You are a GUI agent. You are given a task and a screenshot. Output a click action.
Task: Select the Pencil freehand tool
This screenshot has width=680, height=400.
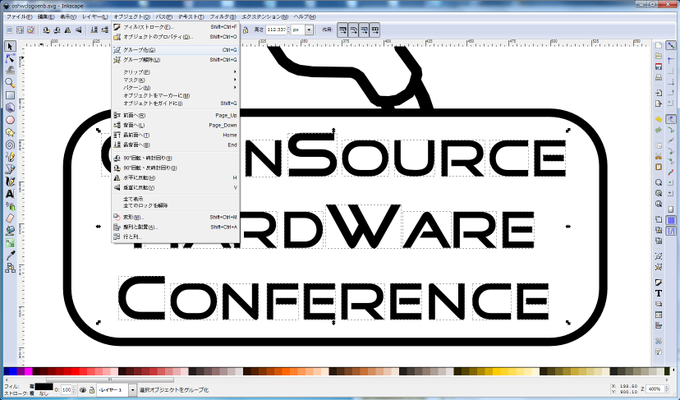(x=10, y=157)
